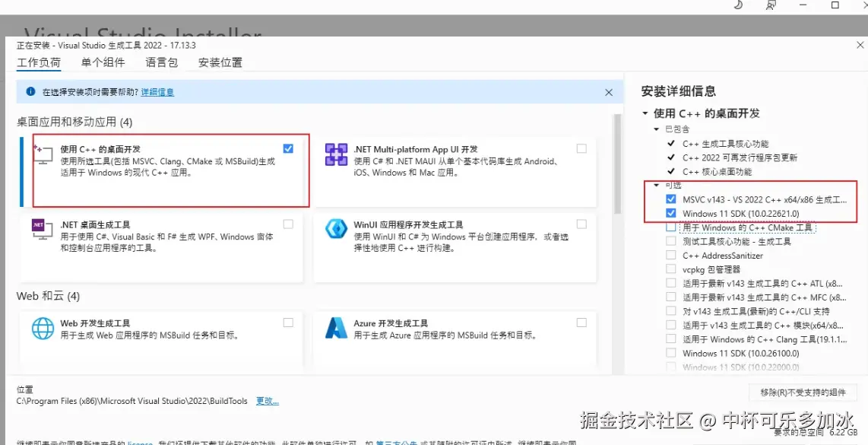Select the Azure 开发生成工具 card title
The width and height of the screenshot is (868, 445).
pyautogui.click(x=391, y=323)
